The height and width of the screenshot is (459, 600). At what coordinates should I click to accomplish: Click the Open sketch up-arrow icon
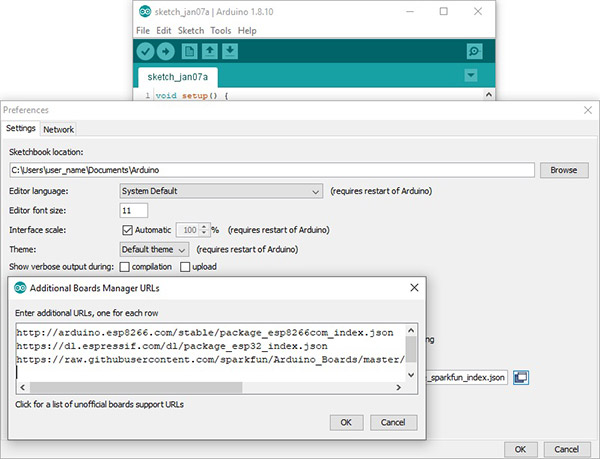coord(210,51)
